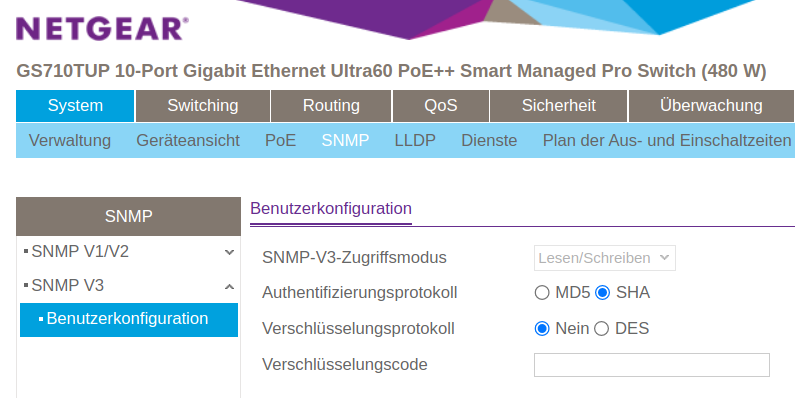Choose DES encryption protocol
The width and height of the screenshot is (795, 398).
601,329
